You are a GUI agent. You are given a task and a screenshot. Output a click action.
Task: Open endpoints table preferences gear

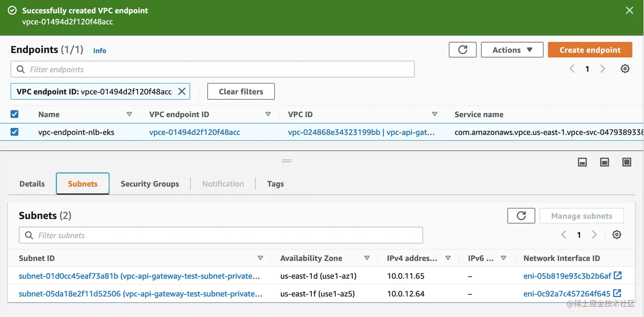[x=625, y=69]
